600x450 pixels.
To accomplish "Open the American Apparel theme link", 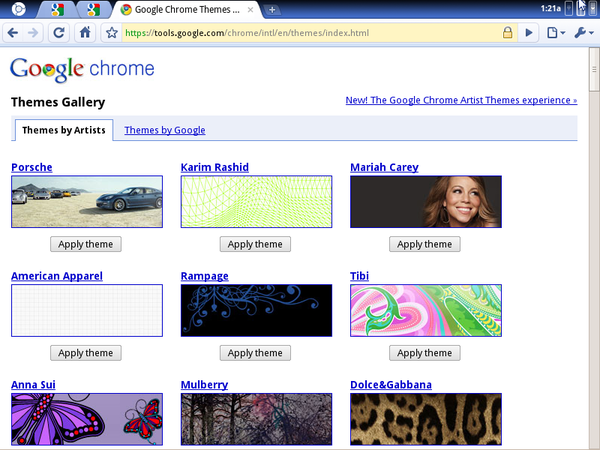I will [x=57, y=276].
